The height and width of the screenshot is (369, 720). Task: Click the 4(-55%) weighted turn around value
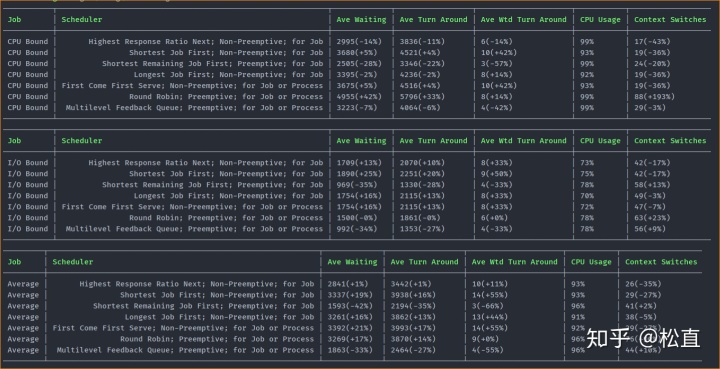[x=487, y=350]
